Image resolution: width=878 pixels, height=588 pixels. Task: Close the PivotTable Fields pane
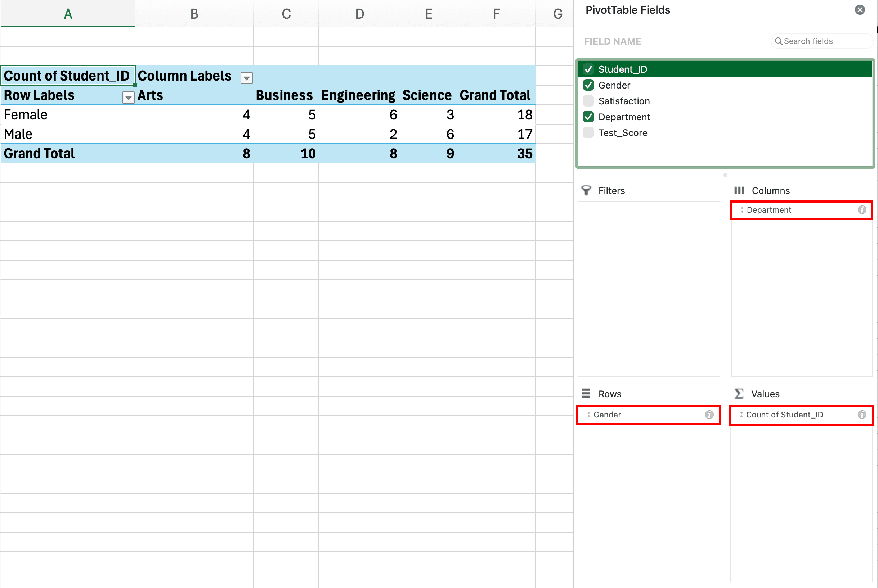click(860, 10)
